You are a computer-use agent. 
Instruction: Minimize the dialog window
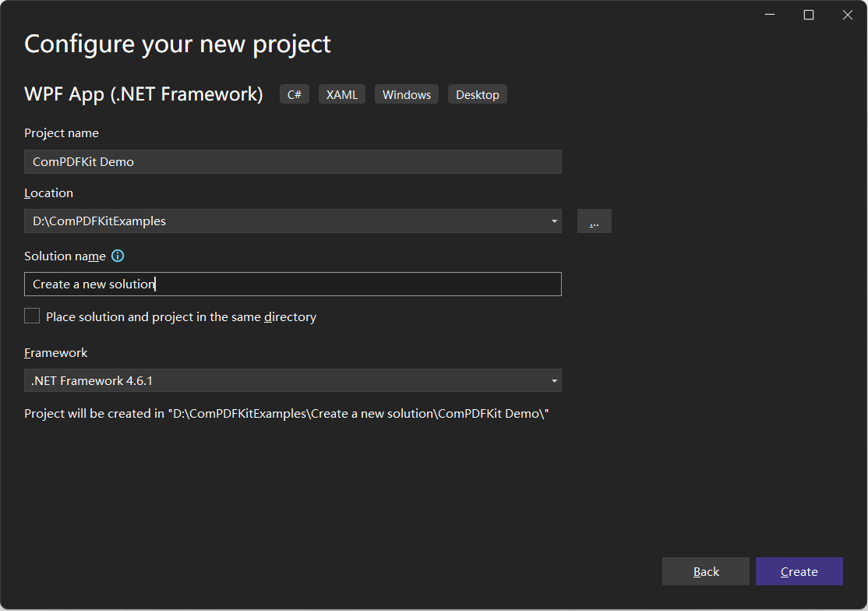point(770,15)
